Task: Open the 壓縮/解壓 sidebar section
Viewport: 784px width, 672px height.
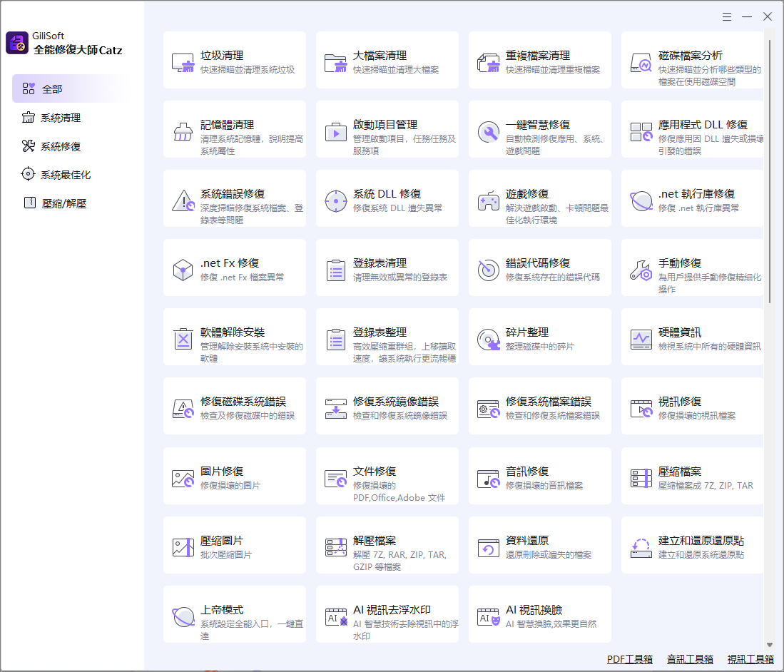Action: (63, 203)
